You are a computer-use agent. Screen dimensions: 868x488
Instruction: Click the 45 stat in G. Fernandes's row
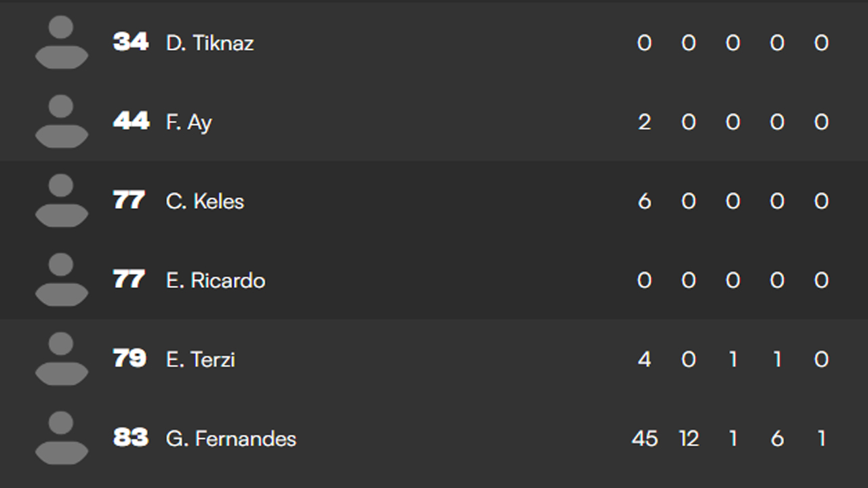coord(644,439)
